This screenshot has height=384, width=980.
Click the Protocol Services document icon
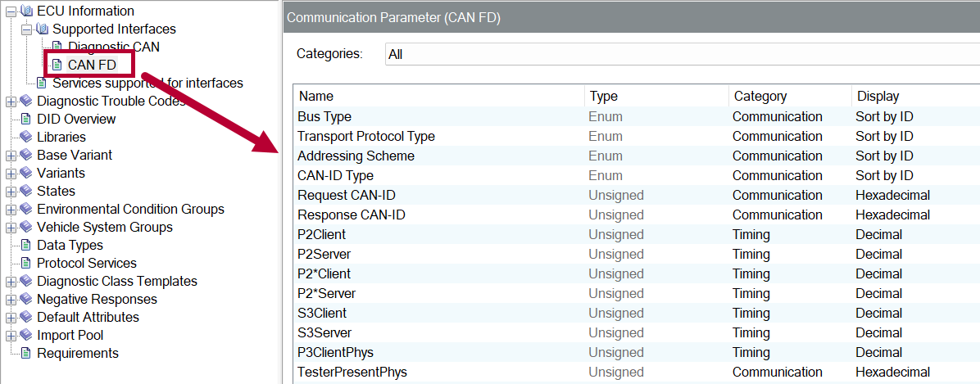(x=25, y=263)
